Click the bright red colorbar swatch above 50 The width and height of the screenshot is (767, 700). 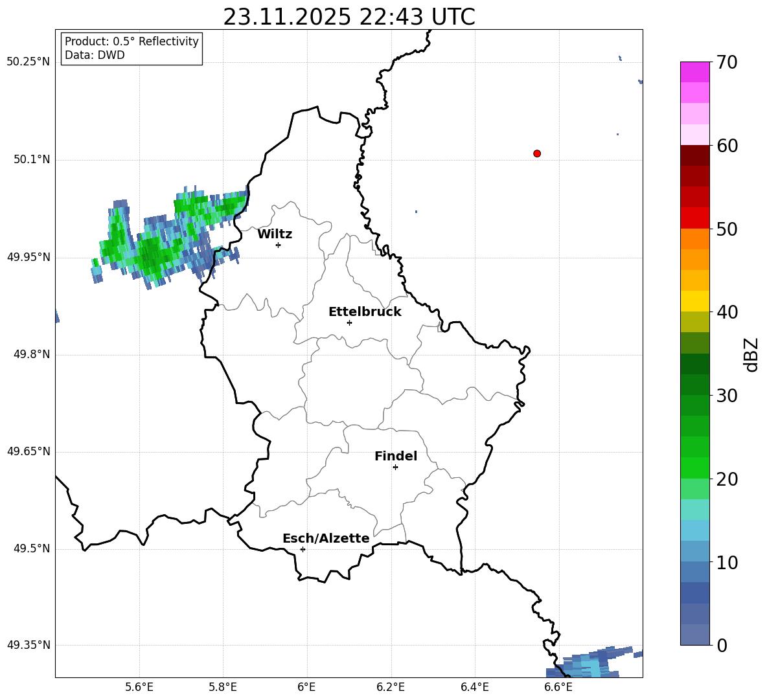[695, 218]
